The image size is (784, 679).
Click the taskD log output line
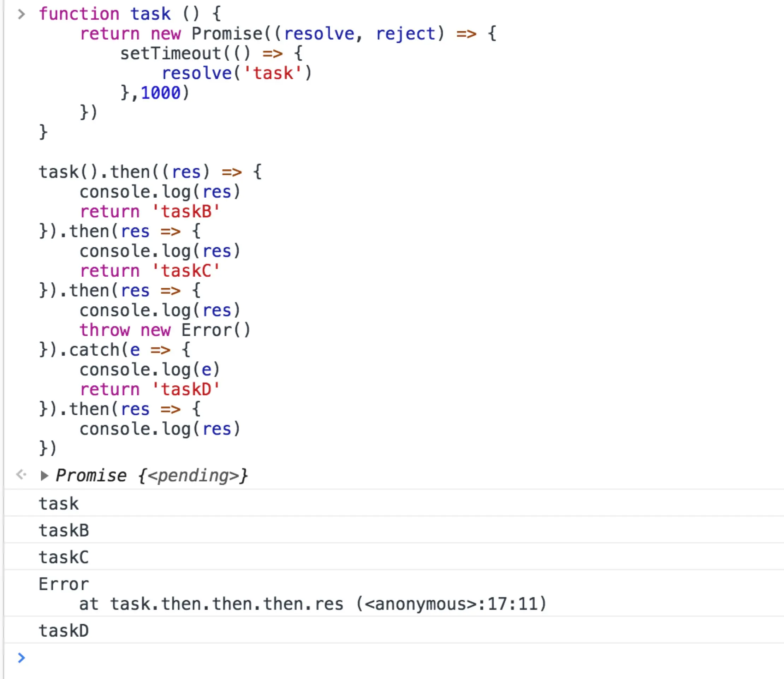click(64, 631)
